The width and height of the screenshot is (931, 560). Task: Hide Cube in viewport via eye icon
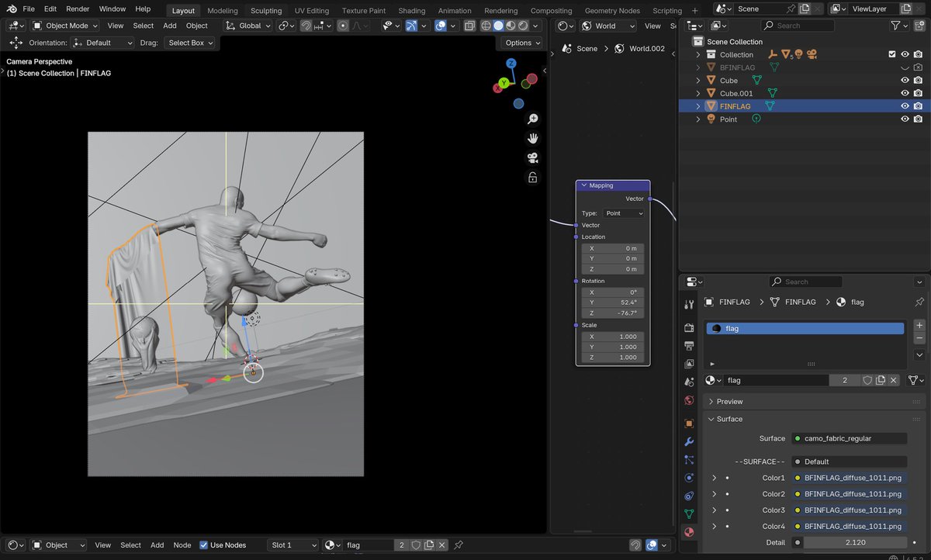click(905, 80)
